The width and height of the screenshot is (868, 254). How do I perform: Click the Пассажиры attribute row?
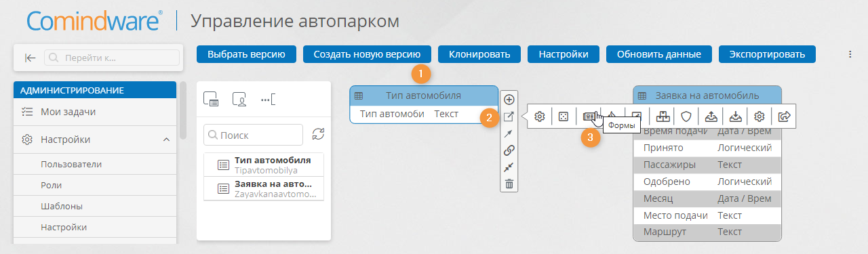707,165
